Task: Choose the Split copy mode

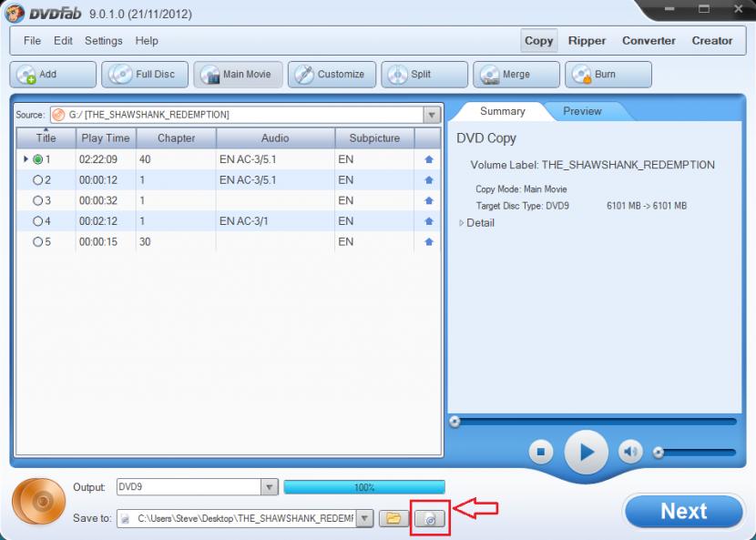Action: coord(424,75)
